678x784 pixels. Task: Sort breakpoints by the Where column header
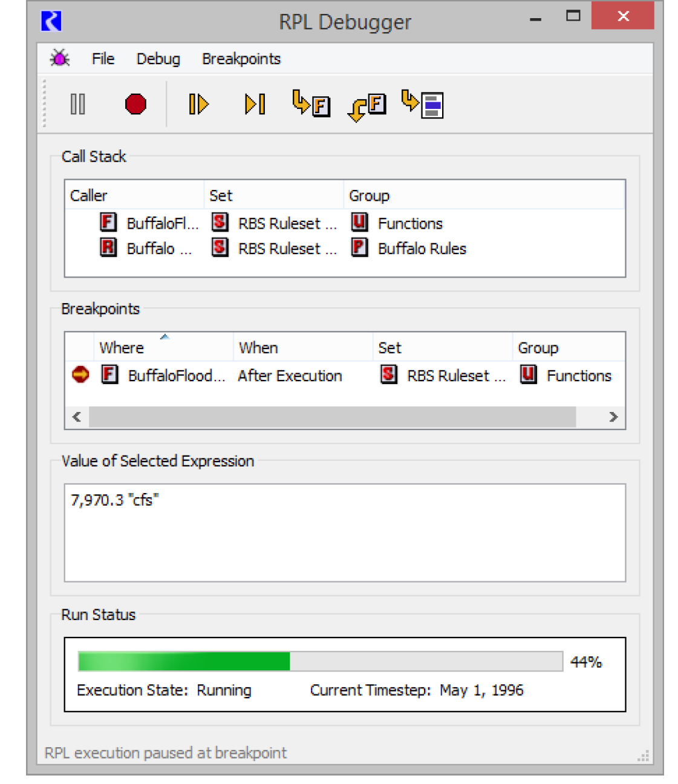[x=122, y=348]
